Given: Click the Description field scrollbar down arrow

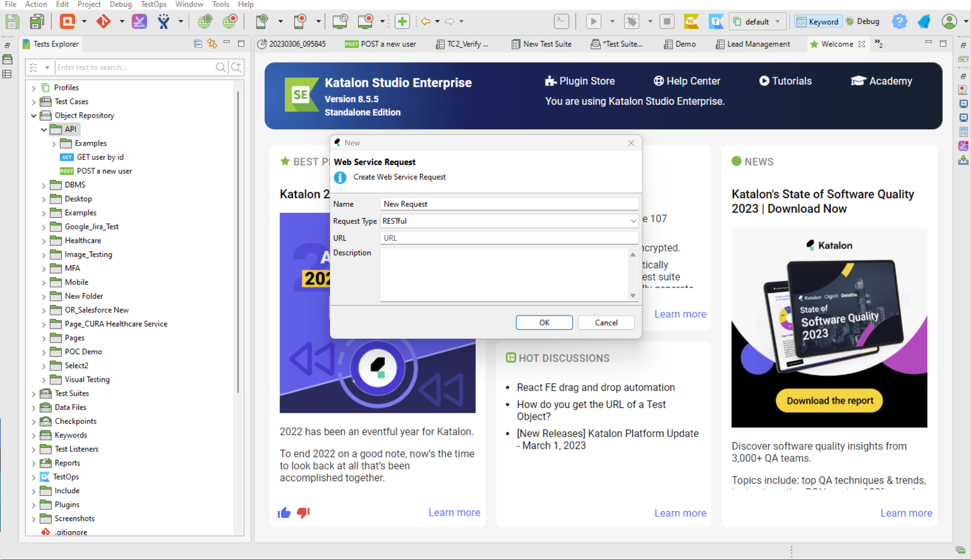Looking at the screenshot, I should tap(633, 296).
